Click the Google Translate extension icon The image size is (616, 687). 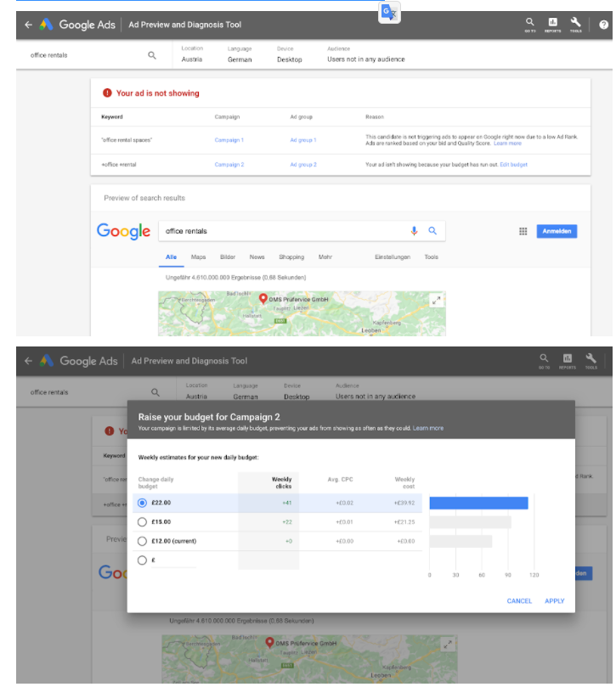389,12
